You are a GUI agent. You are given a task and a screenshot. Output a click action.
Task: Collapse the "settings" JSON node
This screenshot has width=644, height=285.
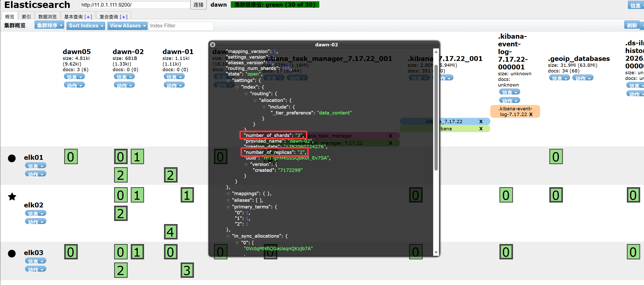(228, 81)
